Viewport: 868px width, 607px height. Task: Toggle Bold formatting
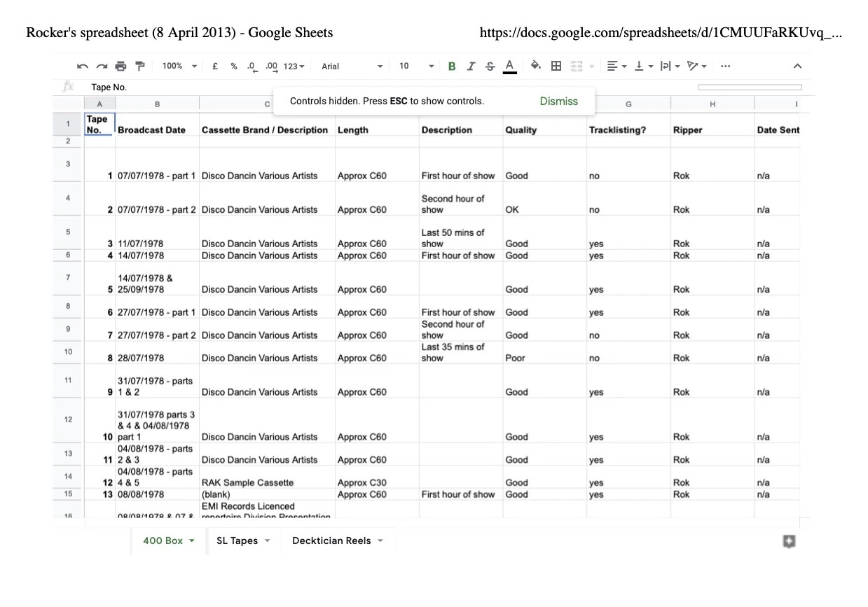click(452, 67)
